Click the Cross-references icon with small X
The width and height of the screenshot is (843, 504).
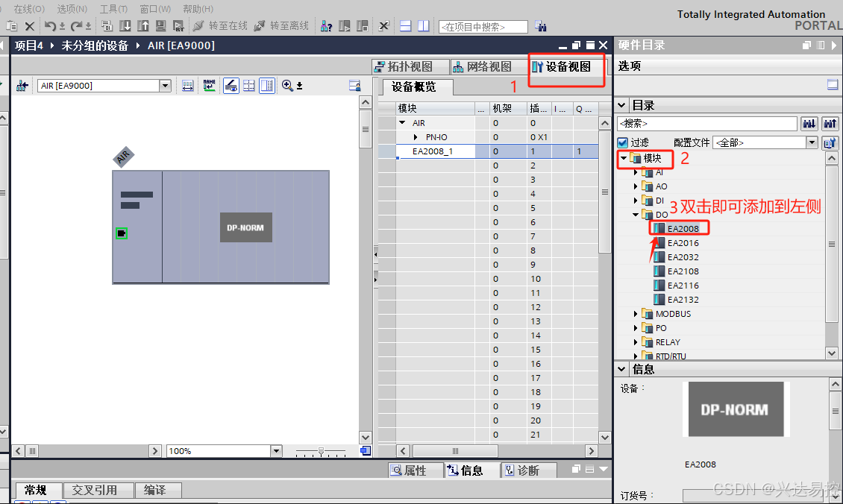[383, 26]
